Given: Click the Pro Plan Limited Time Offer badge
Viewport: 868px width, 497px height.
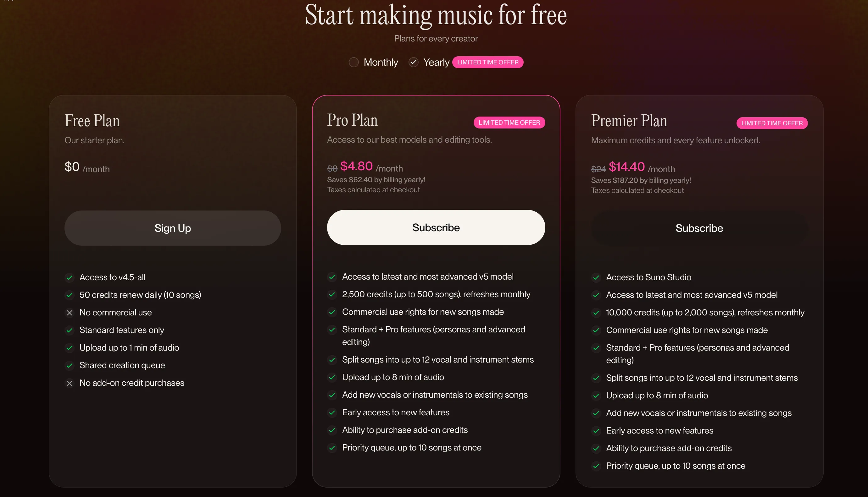Looking at the screenshot, I should click(509, 123).
